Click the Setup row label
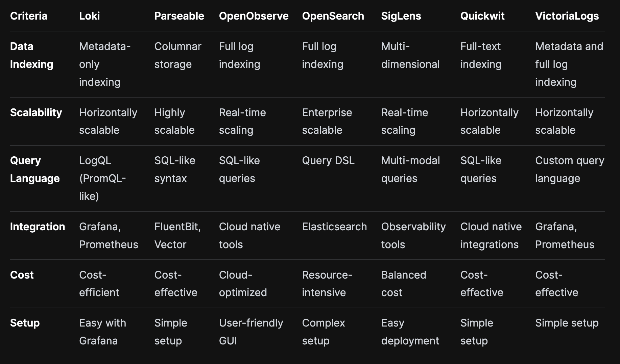The image size is (620, 364). point(25,323)
